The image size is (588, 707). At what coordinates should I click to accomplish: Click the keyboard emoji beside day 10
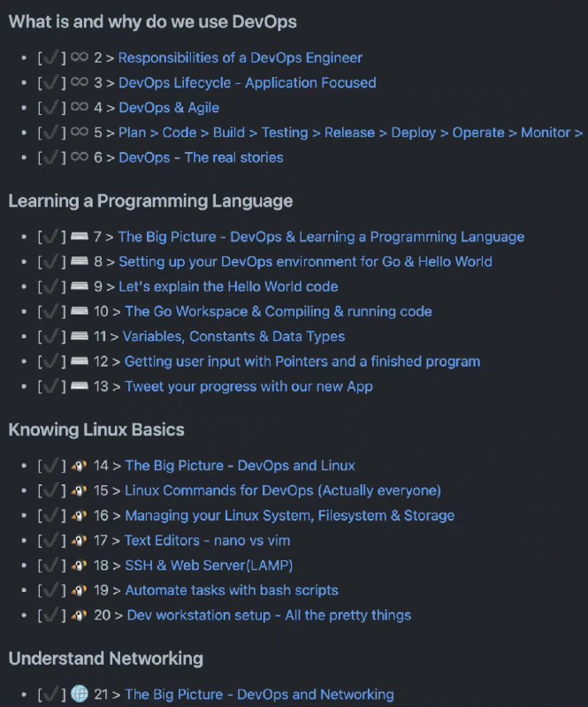[80, 312]
